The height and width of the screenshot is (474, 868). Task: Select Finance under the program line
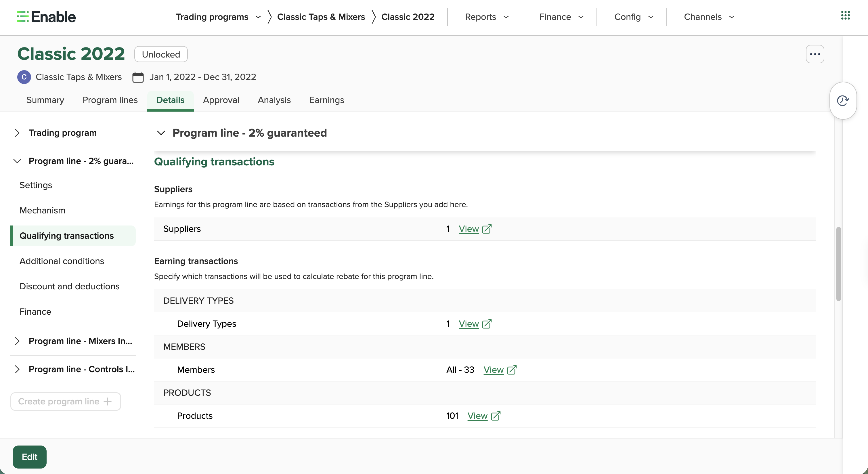35,311
